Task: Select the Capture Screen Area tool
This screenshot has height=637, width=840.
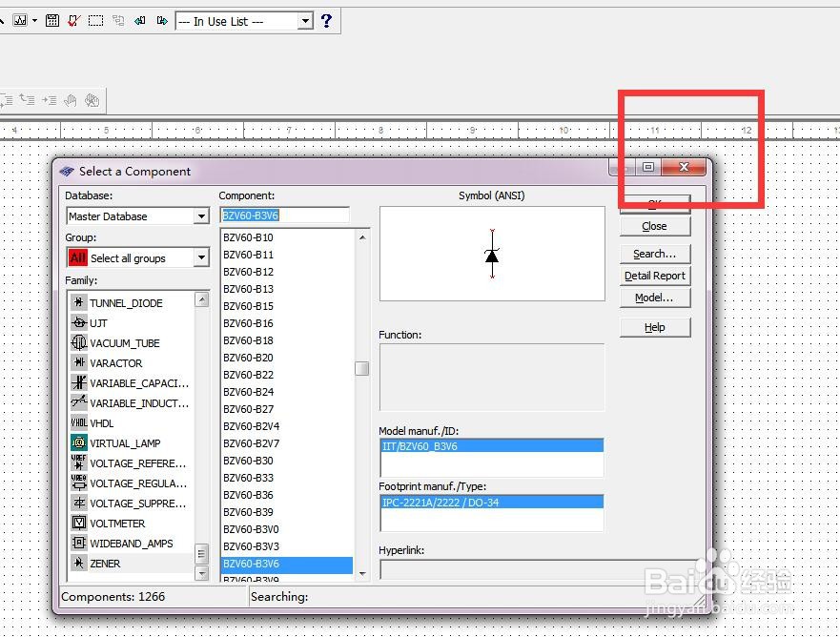Action: point(96,21)
